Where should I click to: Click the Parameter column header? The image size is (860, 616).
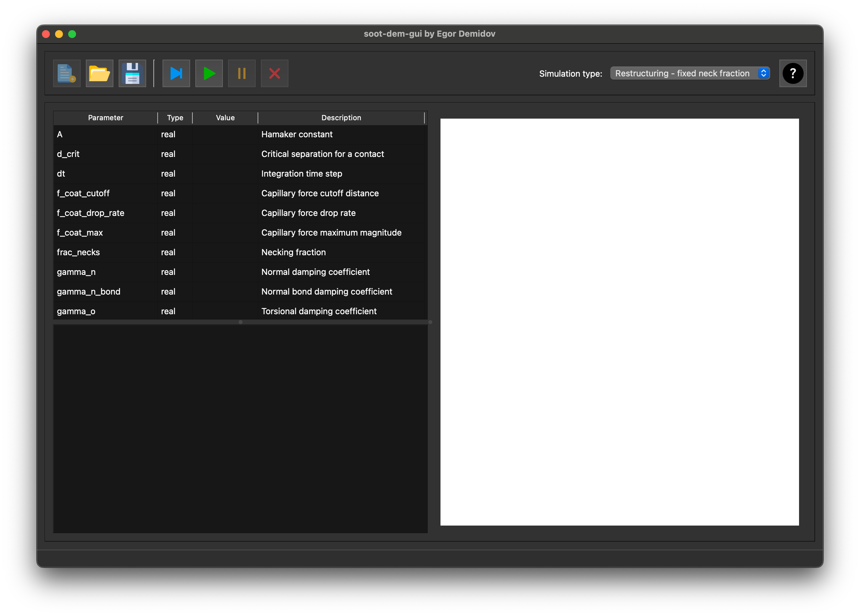[x=106, y=118]
